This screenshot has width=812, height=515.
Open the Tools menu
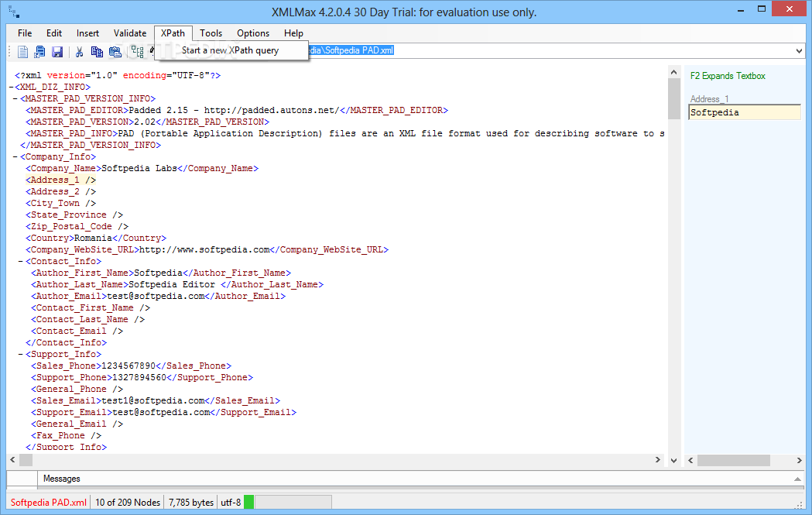pyautogui.click(x=211, y=33)
